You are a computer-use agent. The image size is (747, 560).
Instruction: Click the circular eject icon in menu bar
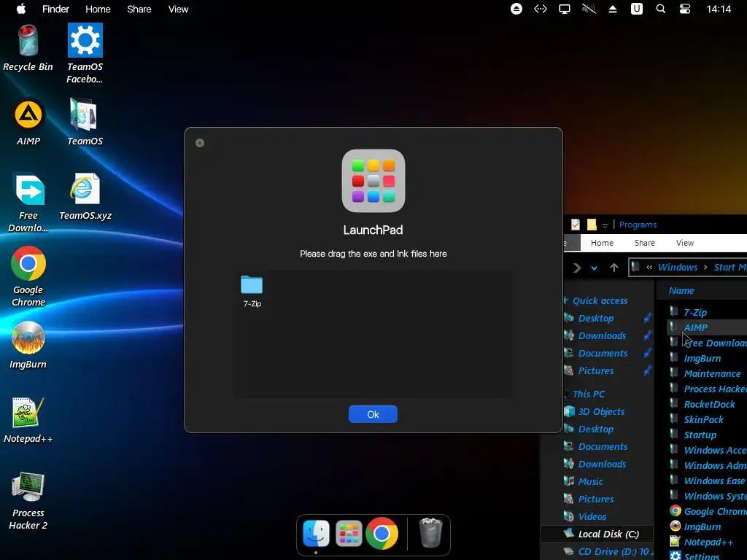516,9
